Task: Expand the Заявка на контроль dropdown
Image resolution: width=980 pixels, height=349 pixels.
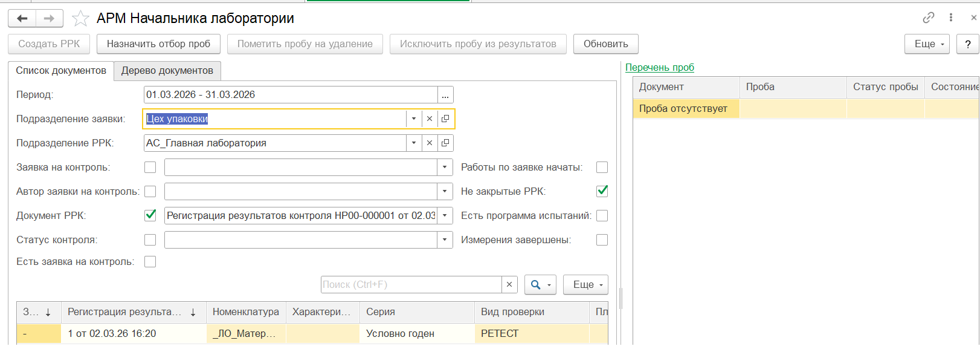Action: pos(445,168)
